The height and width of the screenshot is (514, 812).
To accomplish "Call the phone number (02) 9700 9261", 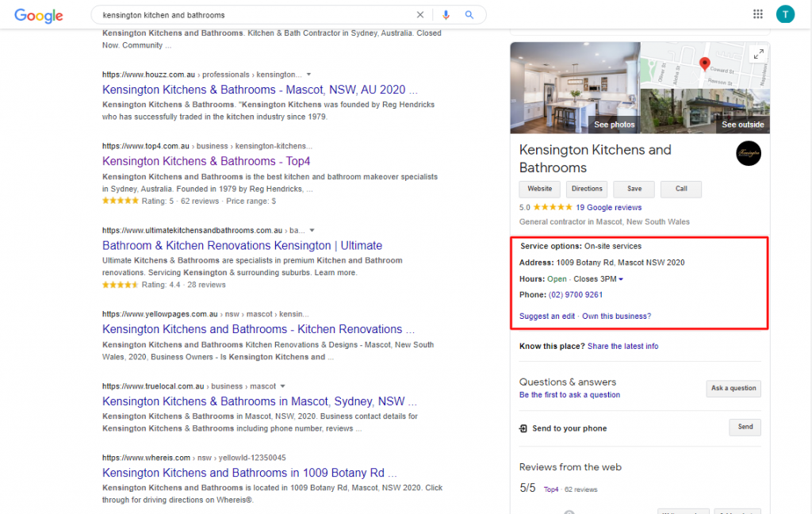I will click(x=576, y=295).
